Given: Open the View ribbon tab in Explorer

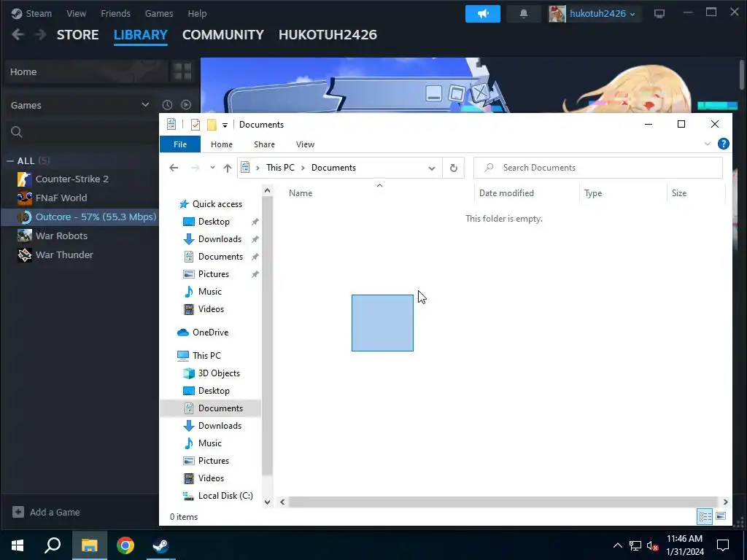Looking at the screenshot, I should 305,144.
